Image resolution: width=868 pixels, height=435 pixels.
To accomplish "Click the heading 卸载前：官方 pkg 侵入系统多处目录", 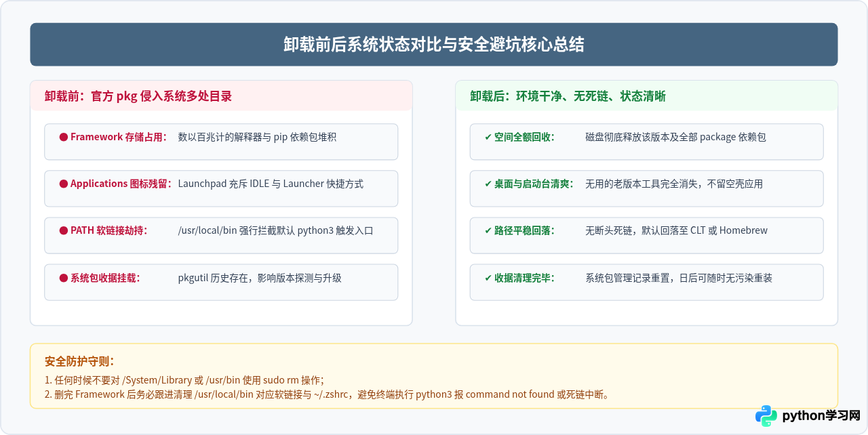I will [138, 96].
